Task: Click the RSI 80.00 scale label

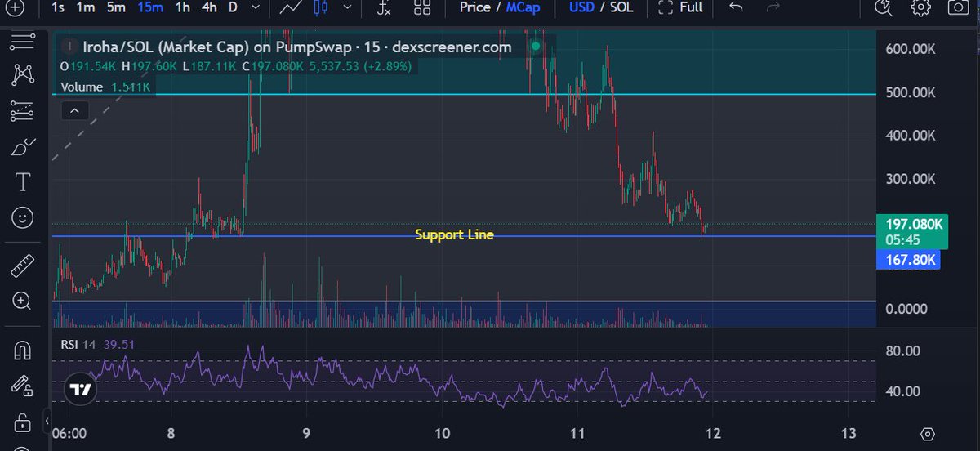Action: pos(902,351)
